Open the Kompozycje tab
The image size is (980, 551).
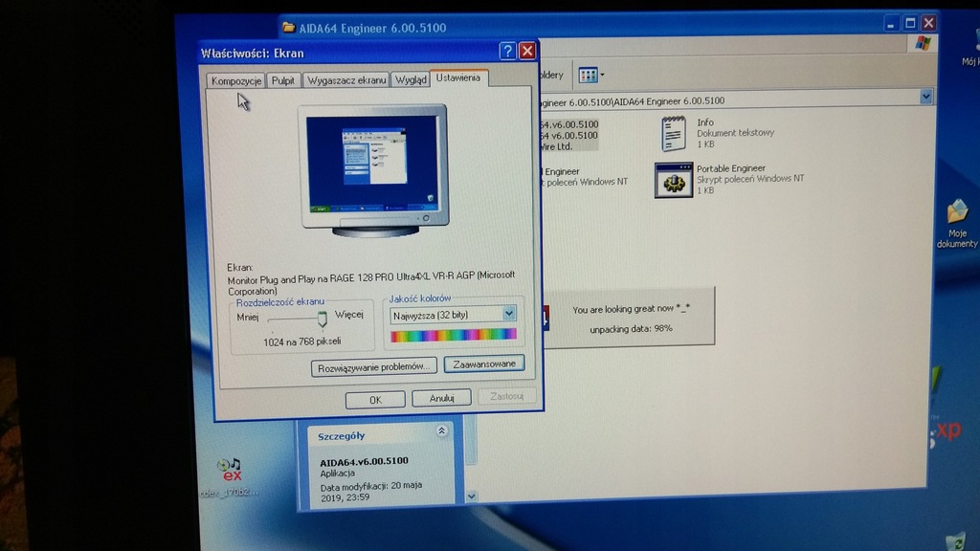point(235,80)
